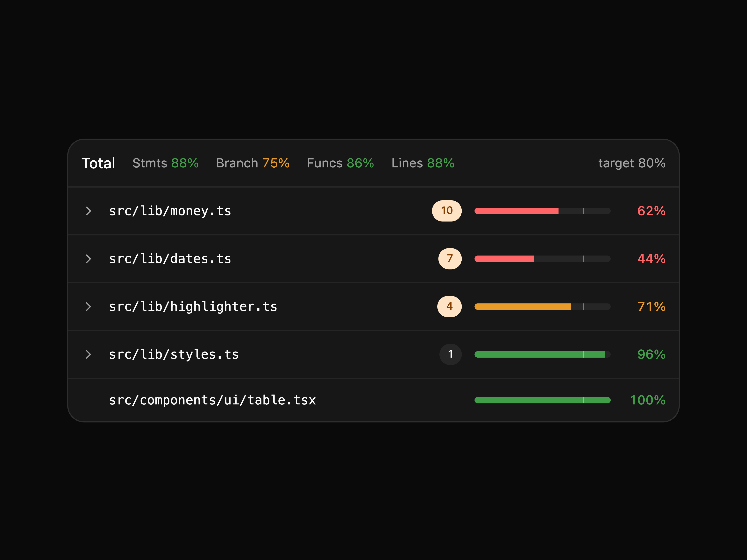Click the 62% coverage value
Image resolution: width=747 pixels, height=560 pixels.
[x=651, y=211]
